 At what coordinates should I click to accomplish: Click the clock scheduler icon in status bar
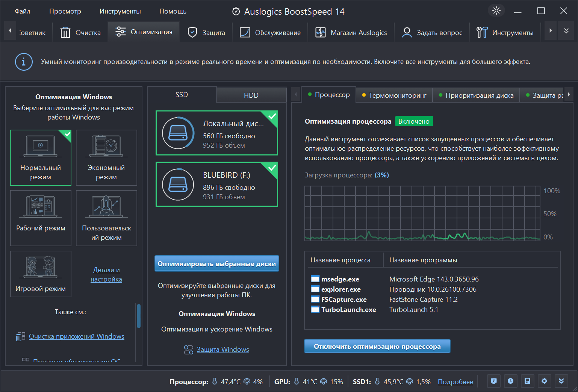click(x=510, y=381)
